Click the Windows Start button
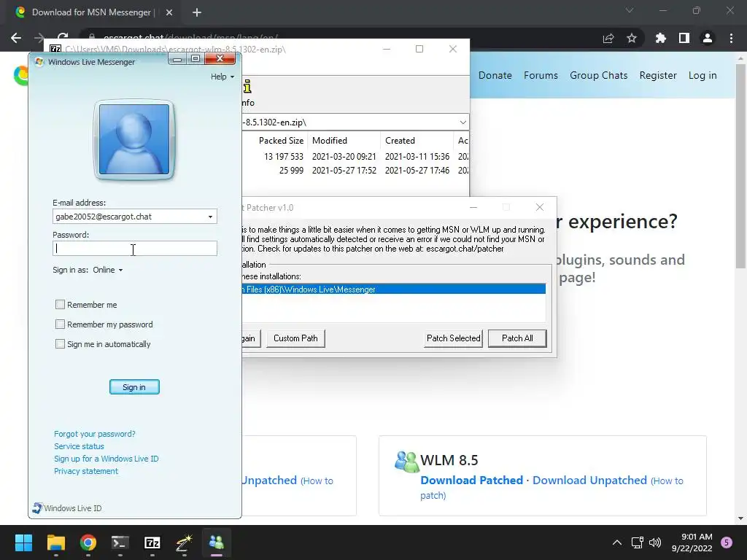Screen dimensions: 747x560 coord(23,542)
